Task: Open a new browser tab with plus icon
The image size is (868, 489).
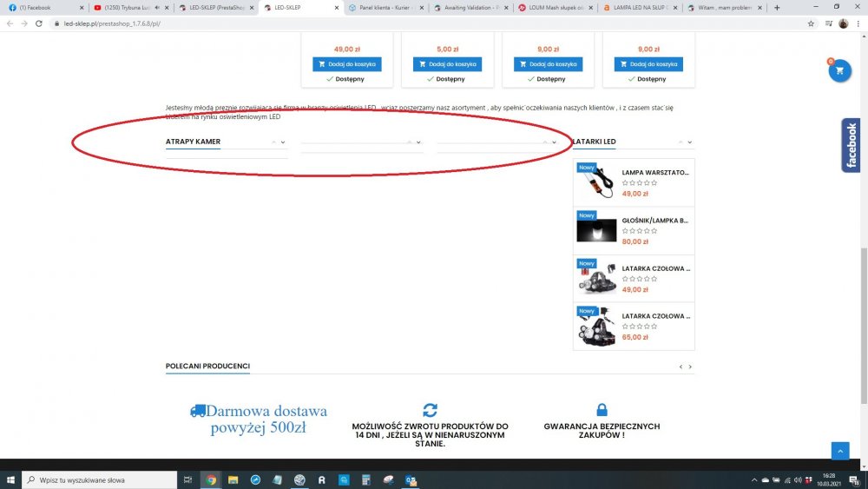Action: pyautogui.click(x=777, y=8)
